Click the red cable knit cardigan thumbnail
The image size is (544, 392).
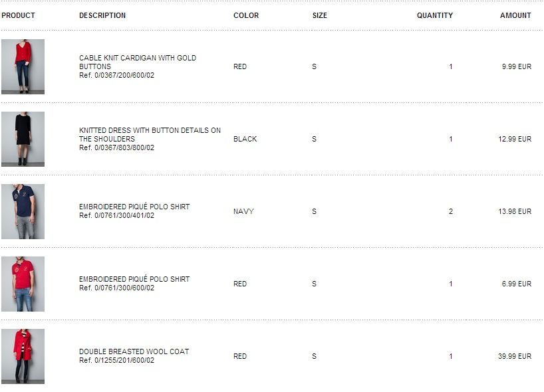(23, 66)
